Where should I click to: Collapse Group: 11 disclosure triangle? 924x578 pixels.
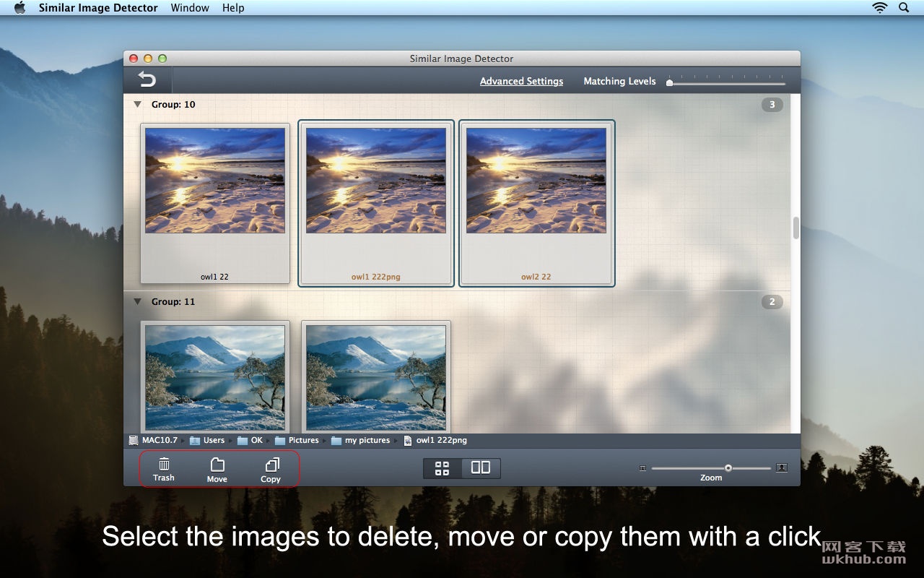137,301
